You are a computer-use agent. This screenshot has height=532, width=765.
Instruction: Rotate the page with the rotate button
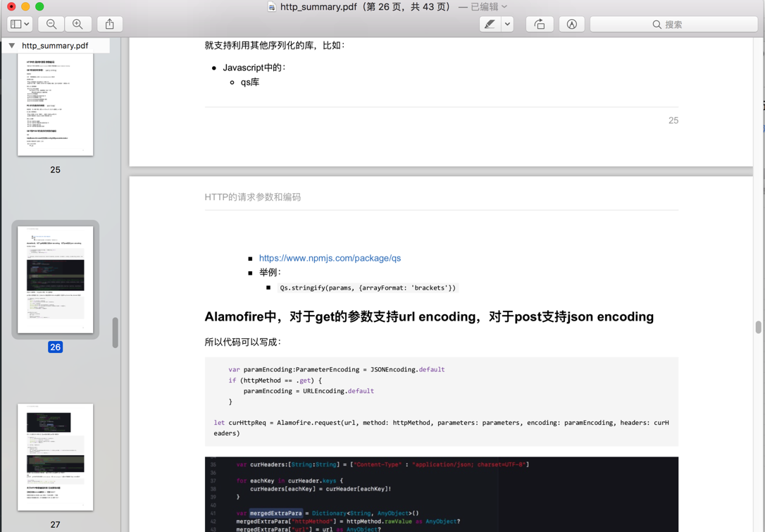coord(540,24)
